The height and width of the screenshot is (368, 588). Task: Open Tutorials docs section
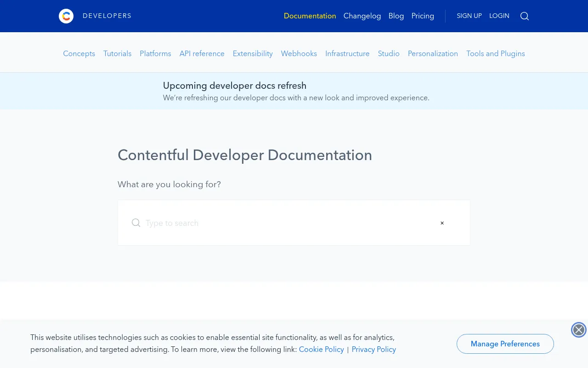(118, 54)
